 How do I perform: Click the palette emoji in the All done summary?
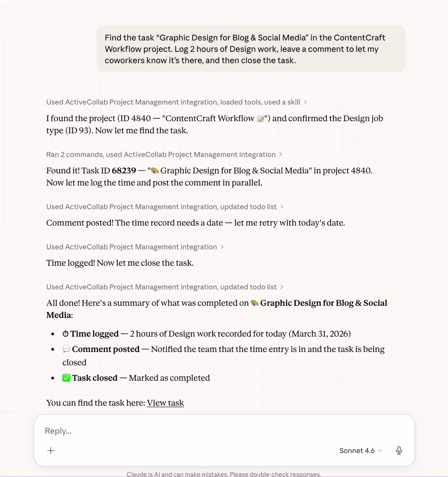(x=254, y=303)
